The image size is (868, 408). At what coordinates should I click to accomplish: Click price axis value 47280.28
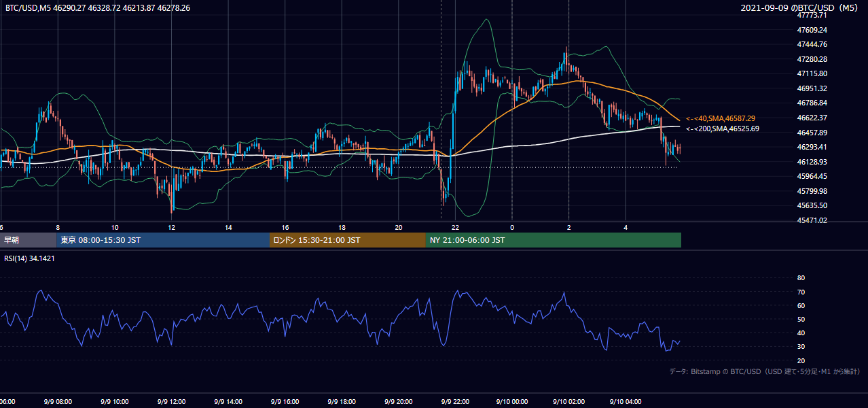click(812, 59)
